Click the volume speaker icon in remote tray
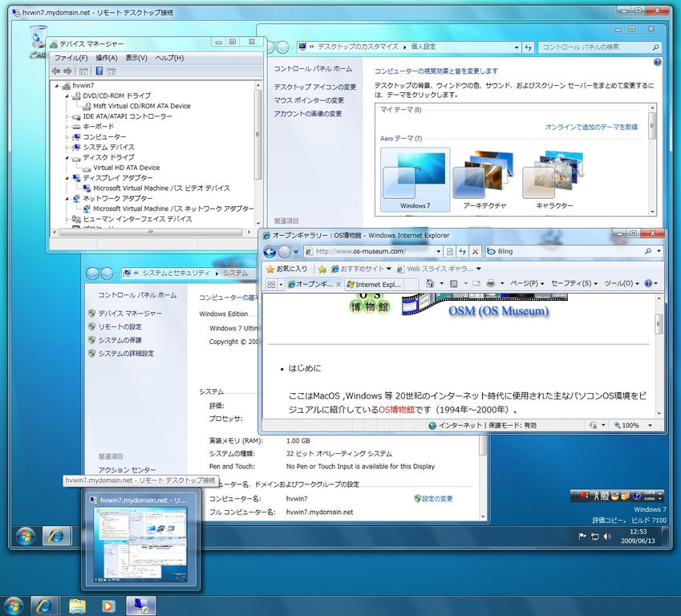This screenshot has width=681, height=616. pos(607,537)
